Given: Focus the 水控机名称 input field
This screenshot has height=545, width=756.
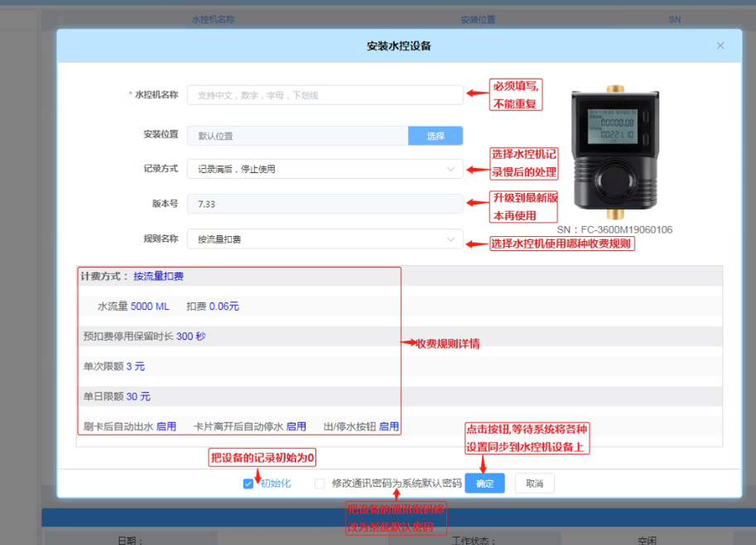Looking at the screenshot, I should (x=325, y=95).
